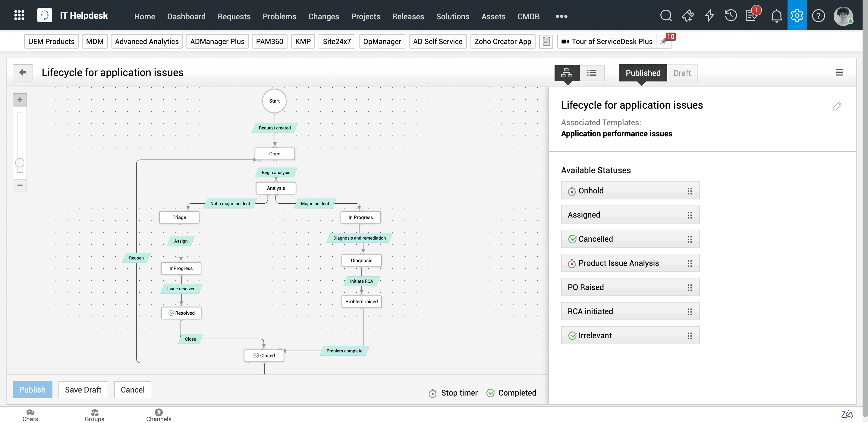The image size is (868, 423).
Task: Open the CMDB section
Action: 528,16
